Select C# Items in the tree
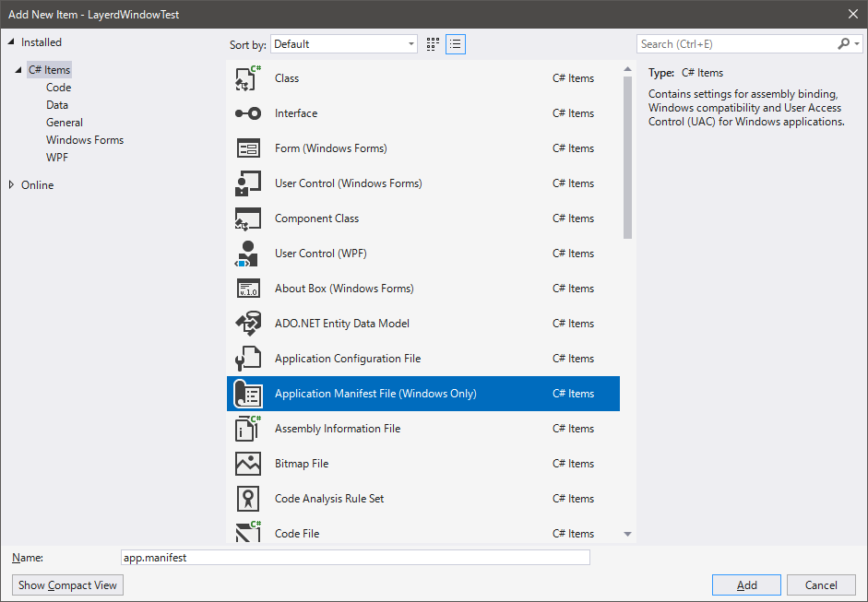The image size is (868, 602). 49,70
